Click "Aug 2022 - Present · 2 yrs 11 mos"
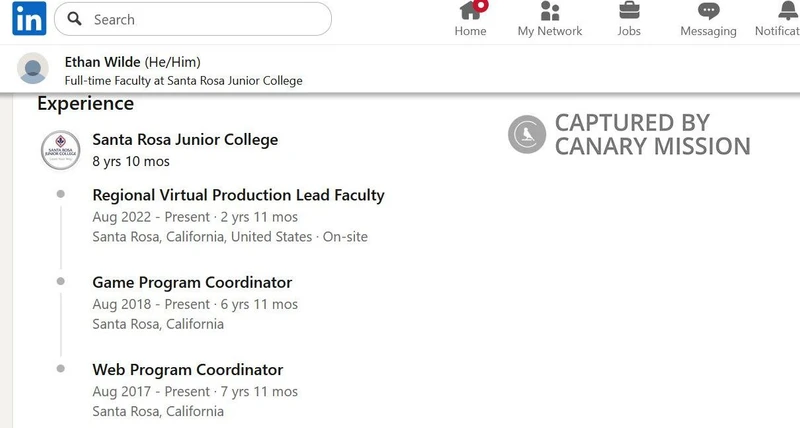800x428 pixels. pyautogui.click(x=195, y=217)
